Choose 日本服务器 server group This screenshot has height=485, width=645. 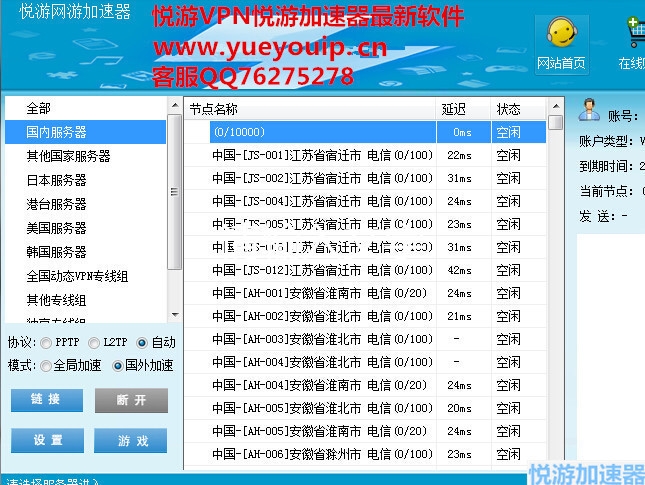tap(56, 180)
